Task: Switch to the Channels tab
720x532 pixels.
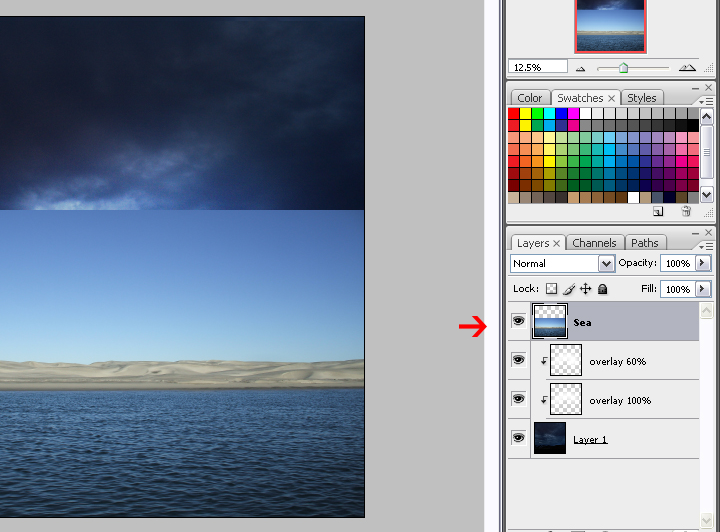Action: click(594, 243)
